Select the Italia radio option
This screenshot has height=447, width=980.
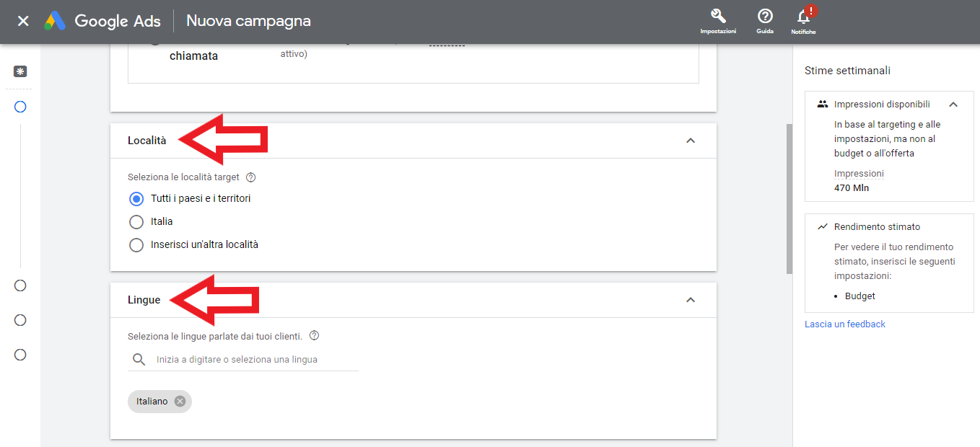click(x=136, y=221)
